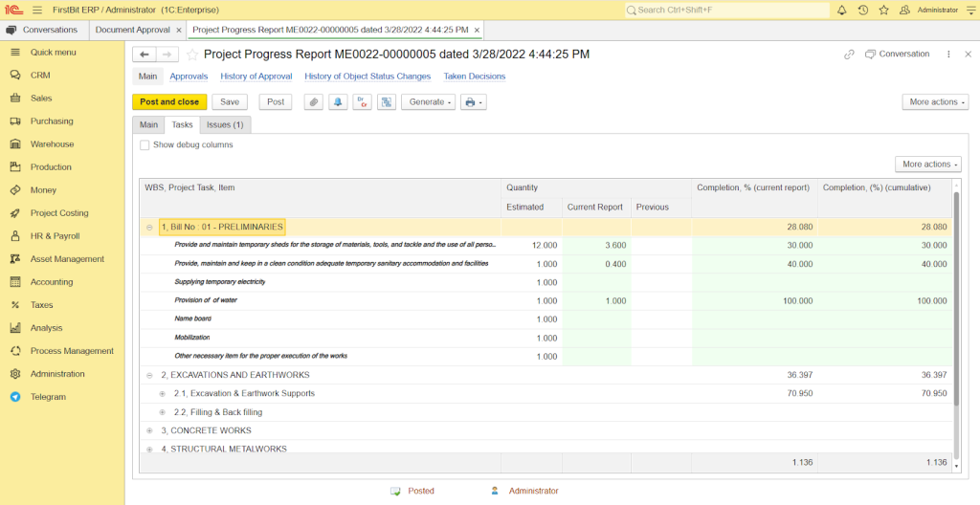Screen dimensions: 980x505
Task: Open the print dropdown menu
Action: coord(473,102)
